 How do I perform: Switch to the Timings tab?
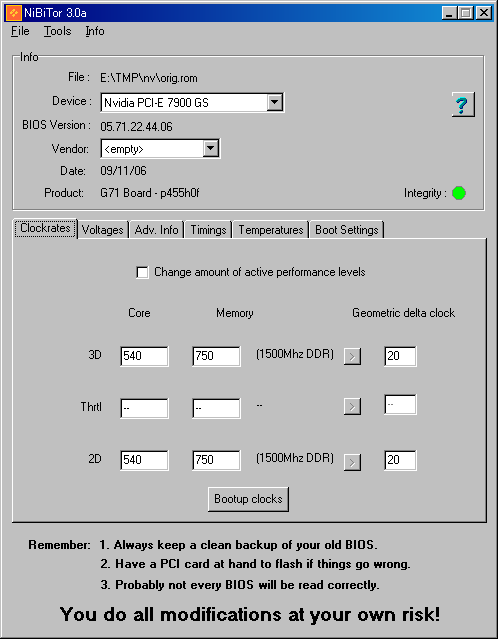pyautogui.click(x=208, y=230)
